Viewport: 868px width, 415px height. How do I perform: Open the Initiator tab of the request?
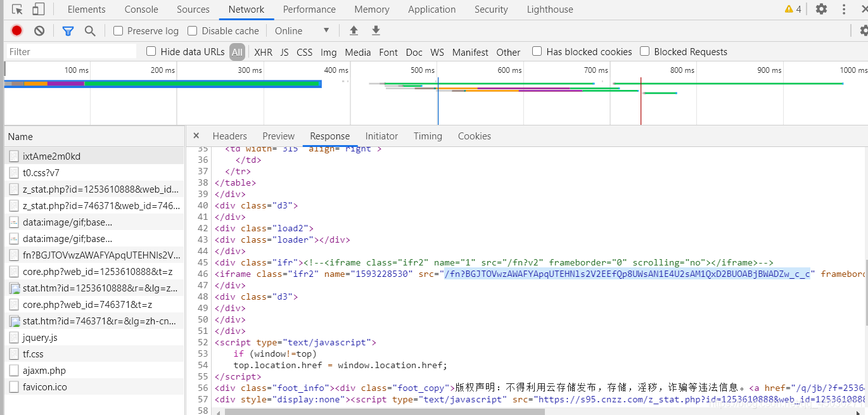[381, 136]
